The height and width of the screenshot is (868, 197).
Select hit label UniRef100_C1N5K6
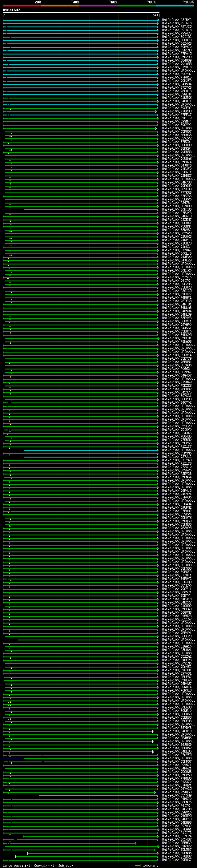(177, 98)
